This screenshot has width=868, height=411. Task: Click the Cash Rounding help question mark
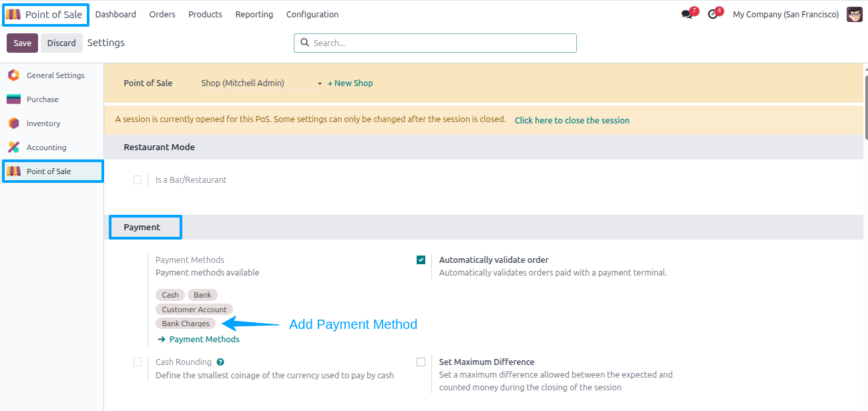(220, 362)
